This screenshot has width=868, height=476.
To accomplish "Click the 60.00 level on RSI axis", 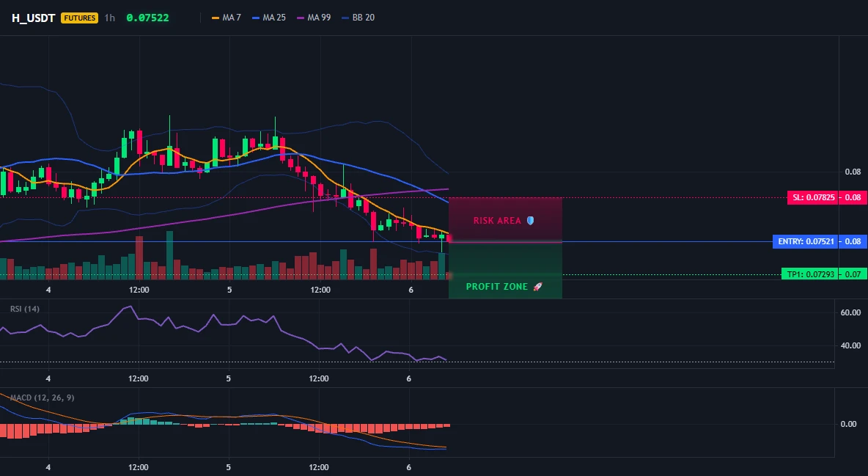I will coord(850,312).
